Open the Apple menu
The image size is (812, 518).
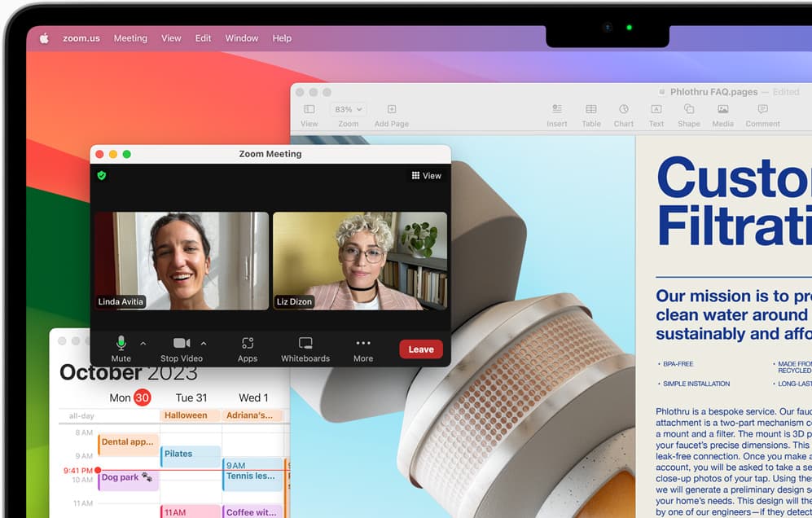click(45, 37)
